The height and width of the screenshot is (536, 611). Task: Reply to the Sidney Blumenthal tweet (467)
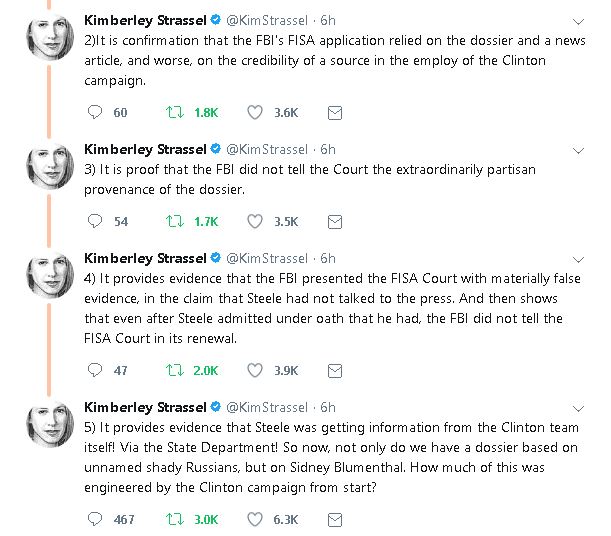95,519
